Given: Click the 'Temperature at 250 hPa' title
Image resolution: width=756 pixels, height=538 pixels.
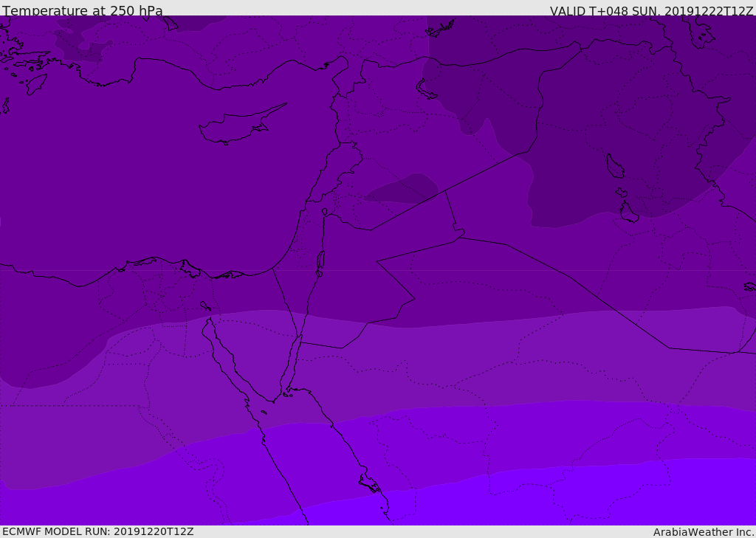Looking at the screenshot, I should pyautogui.click(x=83, y=10).
